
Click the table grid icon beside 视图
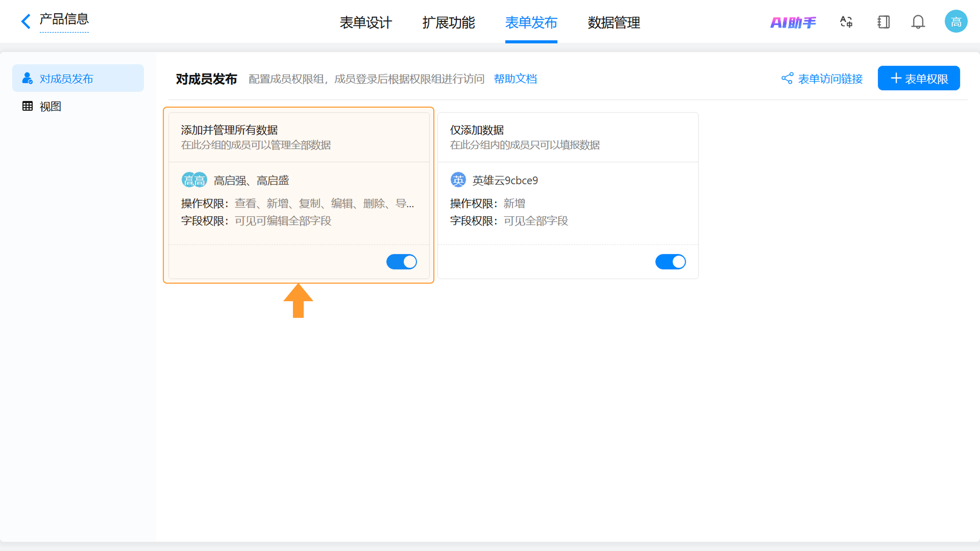[x=27, y=106]
